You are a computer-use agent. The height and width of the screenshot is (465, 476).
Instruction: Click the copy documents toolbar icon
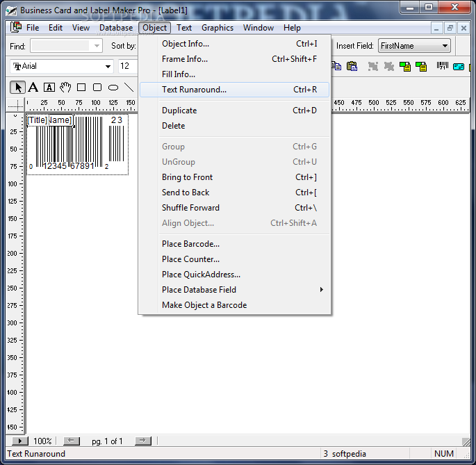coord(336,66)
